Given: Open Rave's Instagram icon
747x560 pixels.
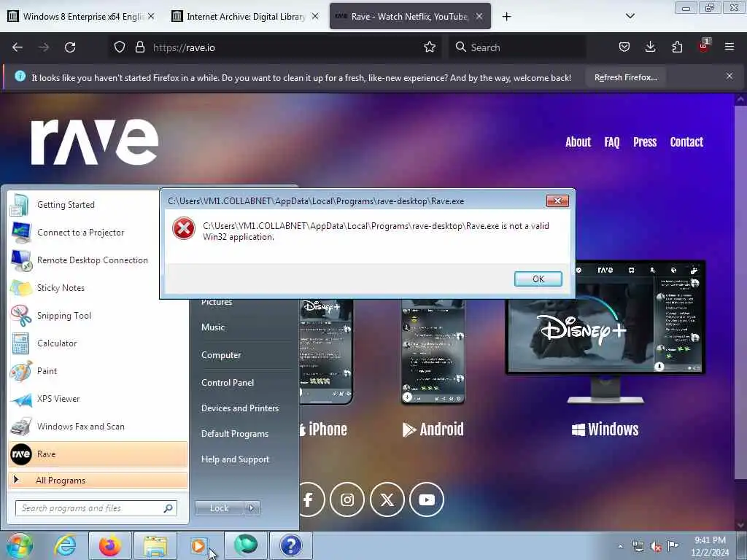Looking at the screenshot, I should click(347, 499).
